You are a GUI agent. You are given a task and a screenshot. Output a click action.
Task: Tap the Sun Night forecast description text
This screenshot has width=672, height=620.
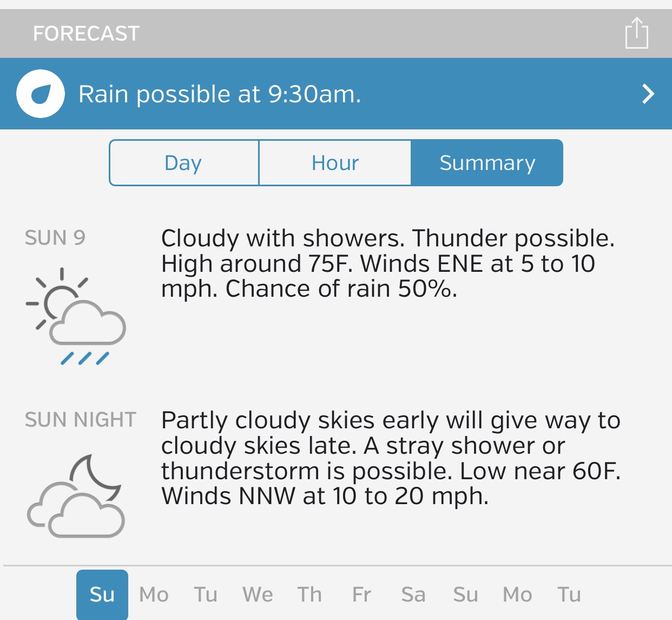coord(391,458)
